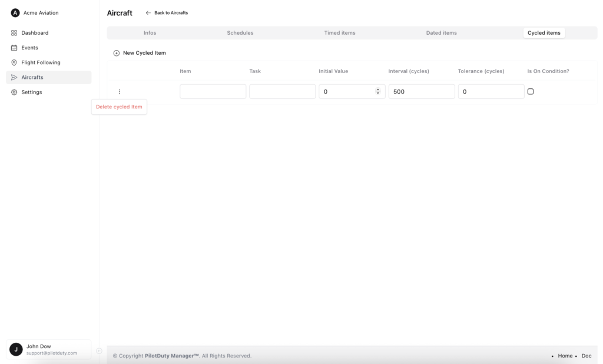
Task: Choose Delete cycled Item from popup menu
Action: [x=119, y=107]
